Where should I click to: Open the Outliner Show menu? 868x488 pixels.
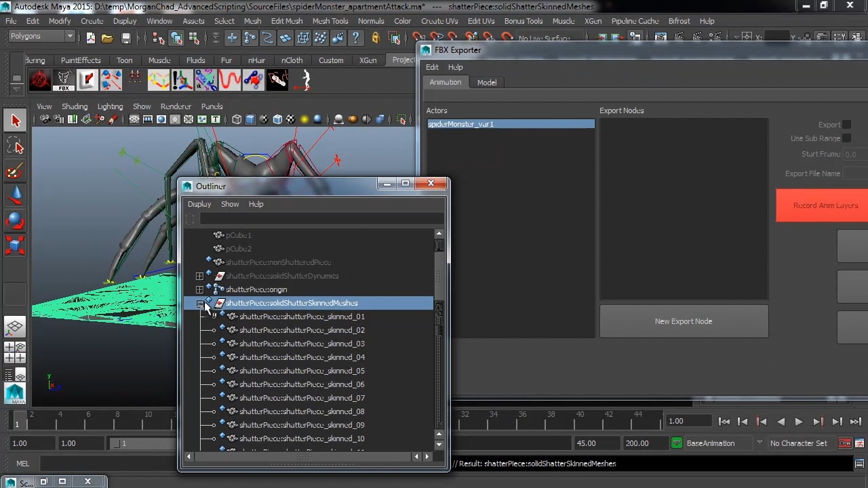pyautogui.click(x=230, y=204)
